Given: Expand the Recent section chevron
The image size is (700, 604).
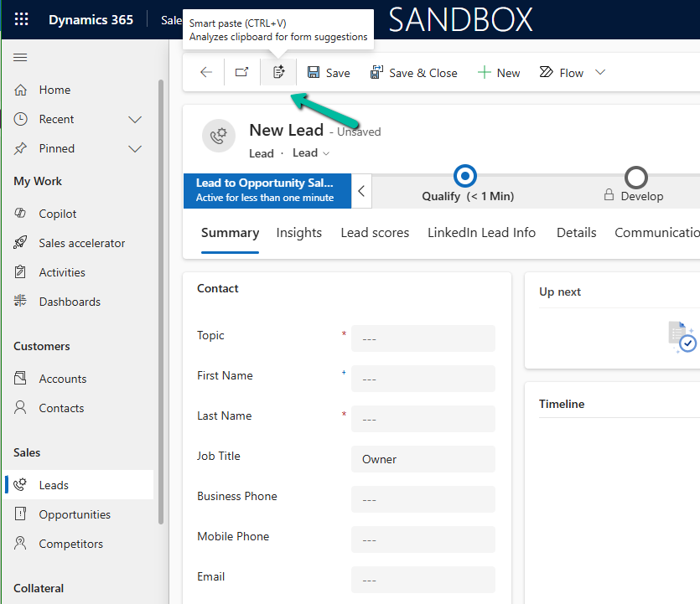Looking at the screenshot, I should (x=135, y=119).
